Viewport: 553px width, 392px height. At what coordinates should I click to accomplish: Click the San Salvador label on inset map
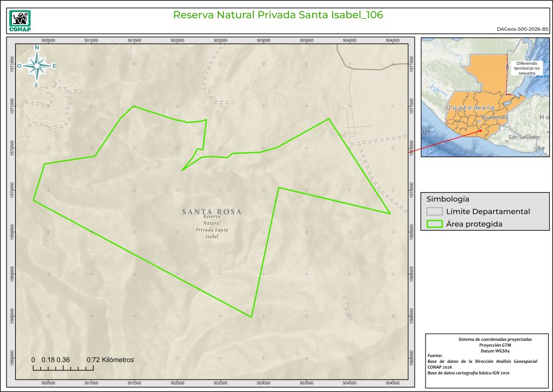point(524,137)
